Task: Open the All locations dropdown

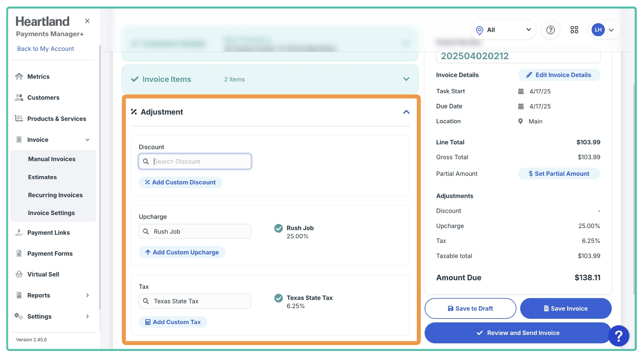Action: pos(503,30)
